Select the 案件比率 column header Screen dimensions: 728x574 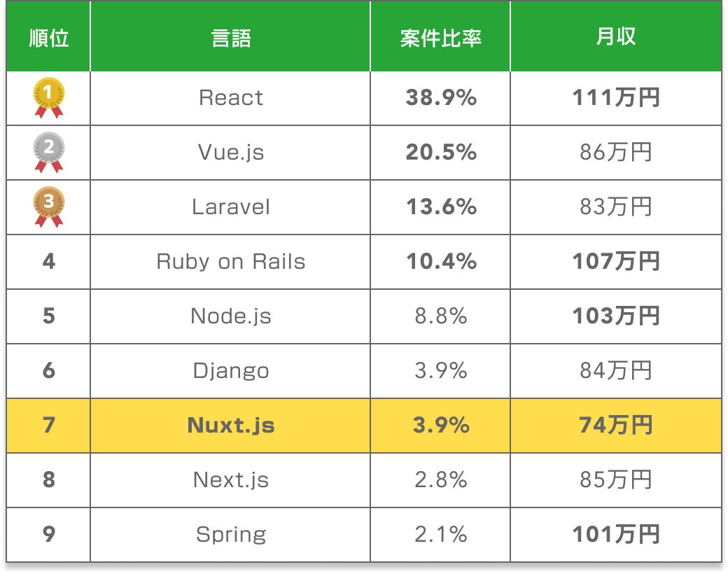[x=440, y=37]
